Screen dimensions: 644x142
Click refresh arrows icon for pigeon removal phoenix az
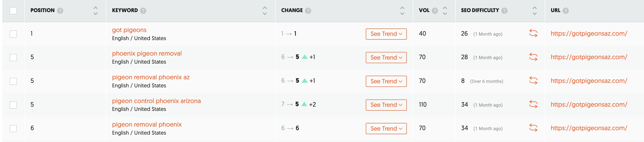click(533, 81)
